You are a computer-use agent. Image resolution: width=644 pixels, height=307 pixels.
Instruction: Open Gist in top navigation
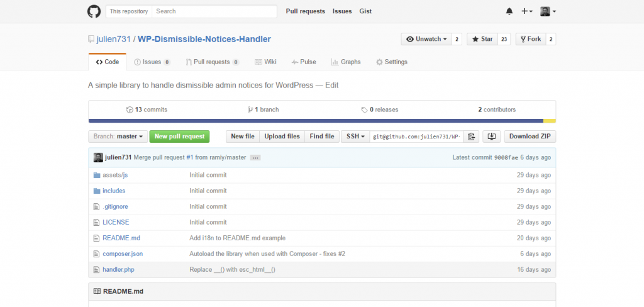coord(365,11)
